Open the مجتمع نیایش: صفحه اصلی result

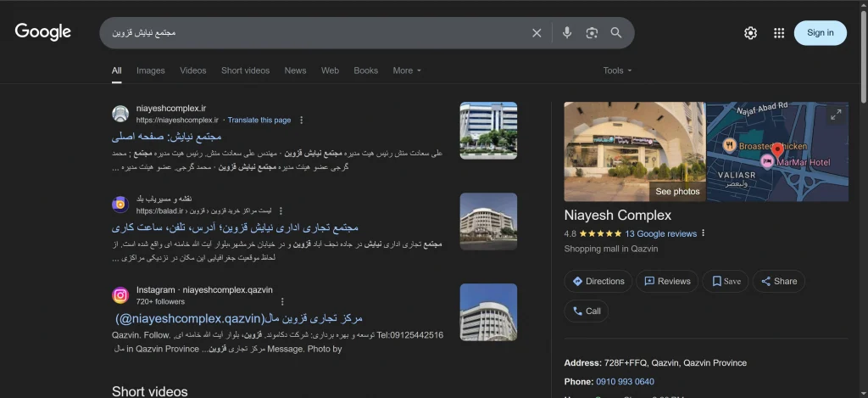[167, 137]
